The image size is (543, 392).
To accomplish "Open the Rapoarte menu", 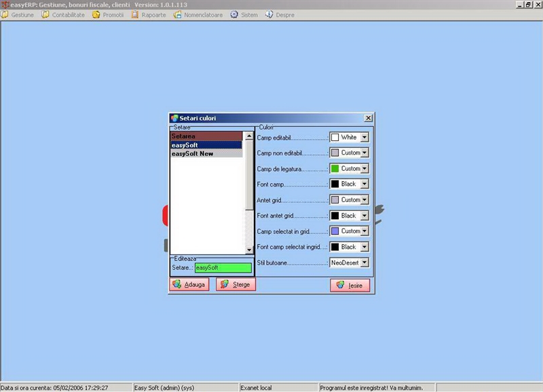I will tap(153, 14).
